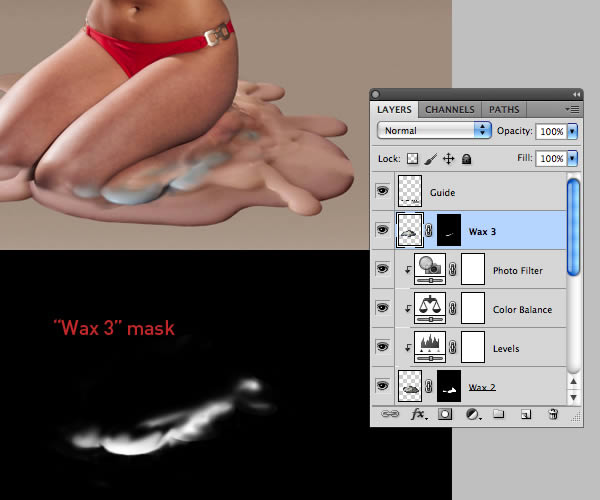Click the Color Balance scales icon
600x500 pixels.
[430, 308]
